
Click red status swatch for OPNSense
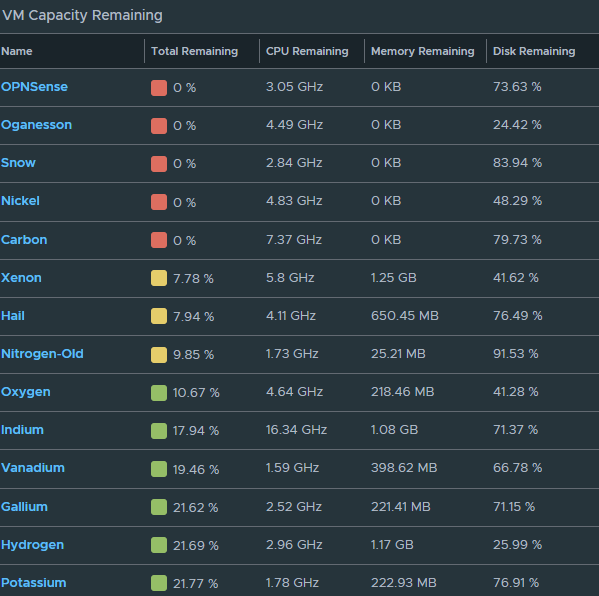[x=159, y=88]
